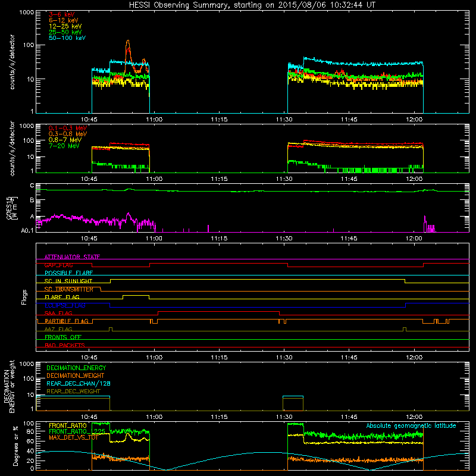Select the 50-100 keV legend label
476x476 pixels.
(67, 38)
